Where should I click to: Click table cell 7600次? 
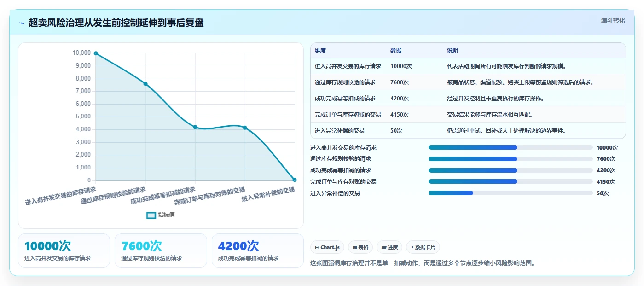(x=400, y=82)
